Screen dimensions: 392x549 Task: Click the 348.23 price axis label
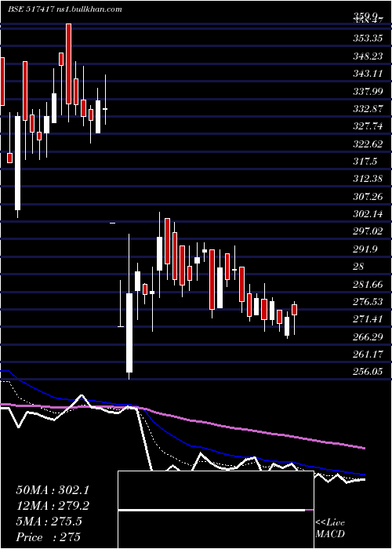(x=367, y=56)
